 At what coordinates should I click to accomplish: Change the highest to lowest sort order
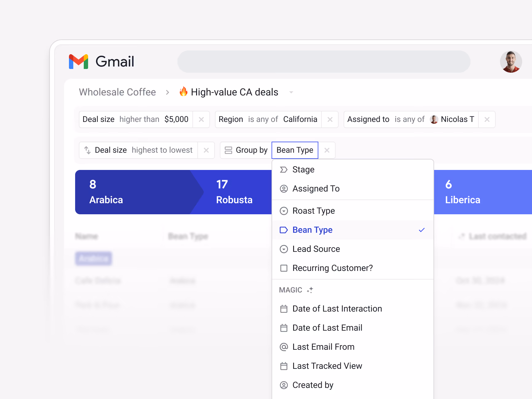pyautogui.click(x=162, y=150)
